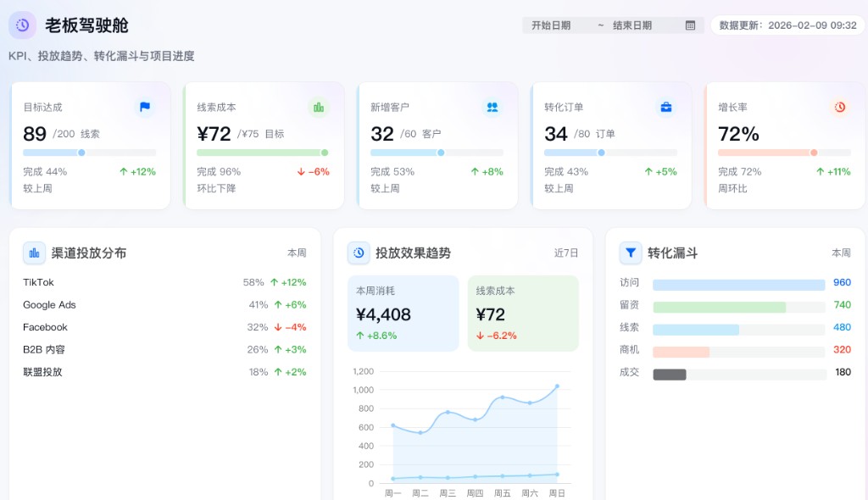Click the users icon on 新增客户 card
Image resolution: width=868 pixels, height=500 pixels.
(492, 107)
